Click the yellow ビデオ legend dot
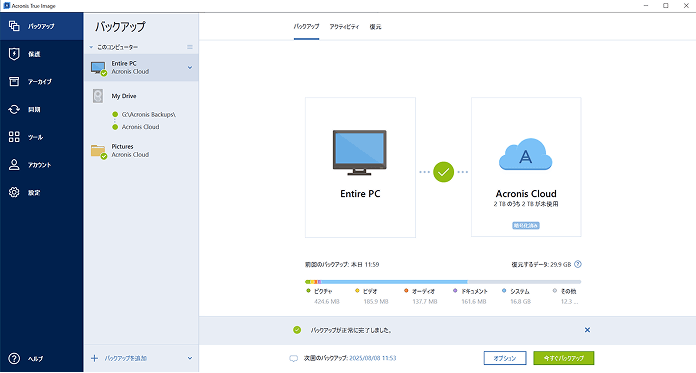Viewport: 696px width, 373px height. point(357,291)
